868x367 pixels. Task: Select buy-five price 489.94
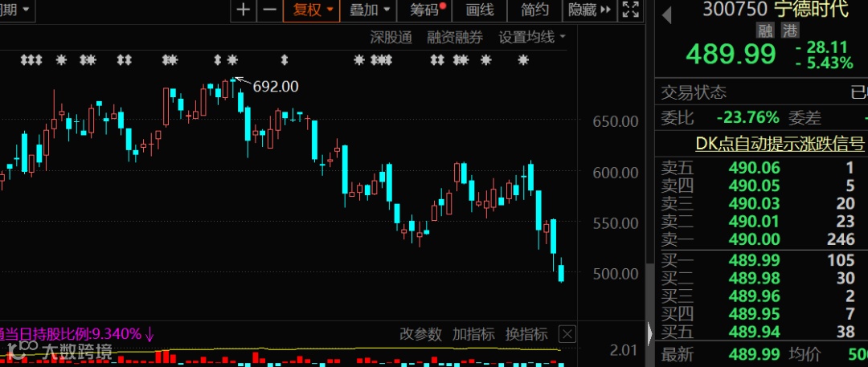(755, 332)
